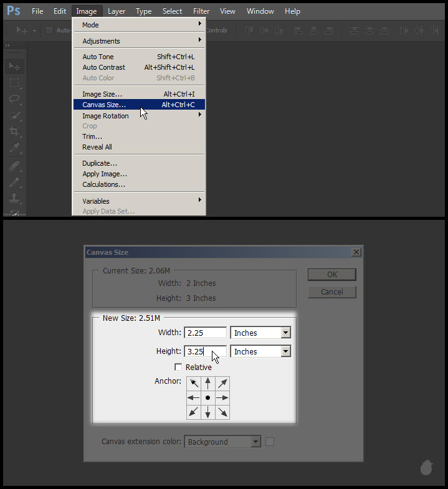This screenshot has height=489, width=448.
Task: Choose Image Size menu entry
Action: pyautogui.click(x=140, y=94)
